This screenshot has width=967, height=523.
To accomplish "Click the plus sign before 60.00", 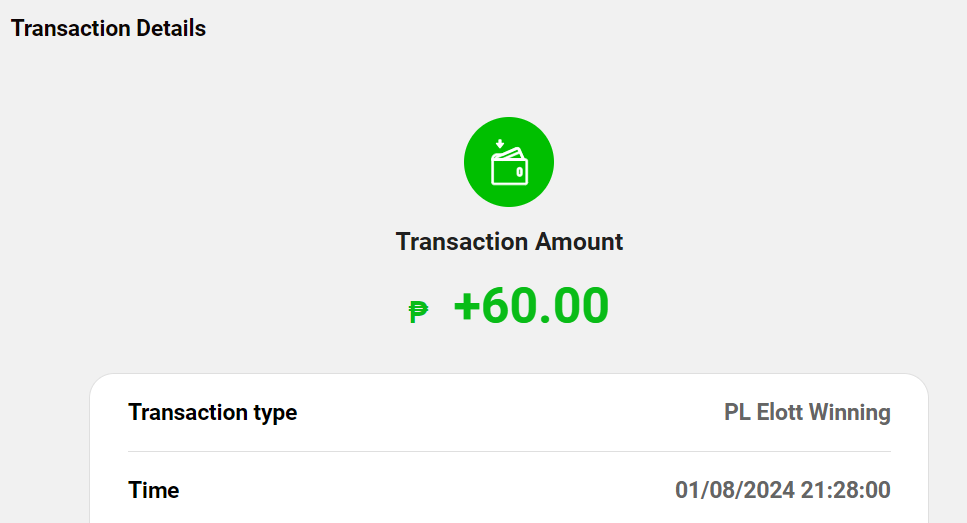I will (467, 306).
